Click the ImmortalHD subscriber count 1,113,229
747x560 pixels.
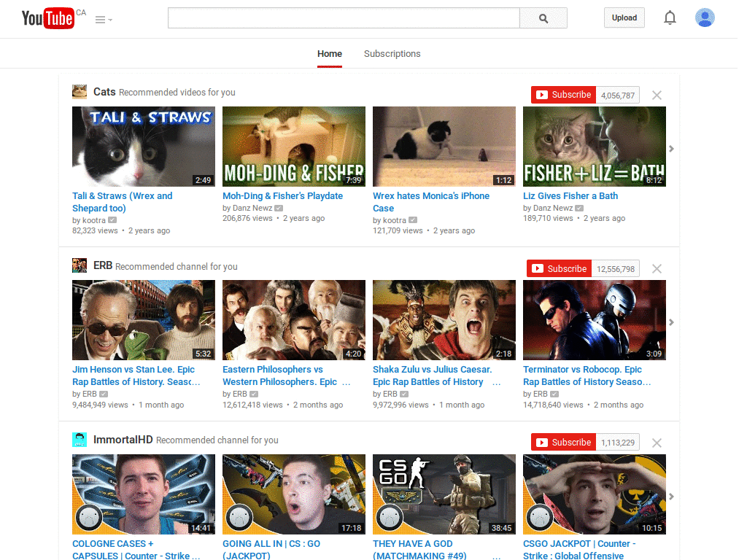[x=618, y=443]
